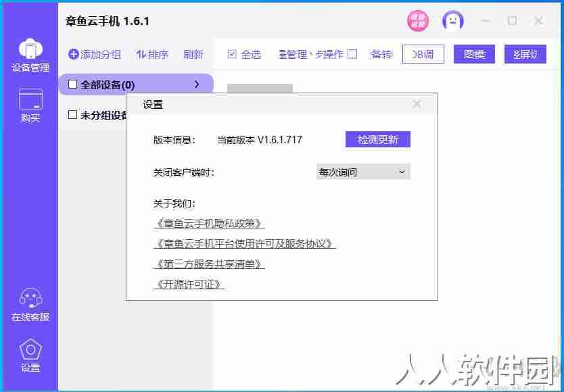Open 《开源许可证》 link

click(x=189, y=285)
